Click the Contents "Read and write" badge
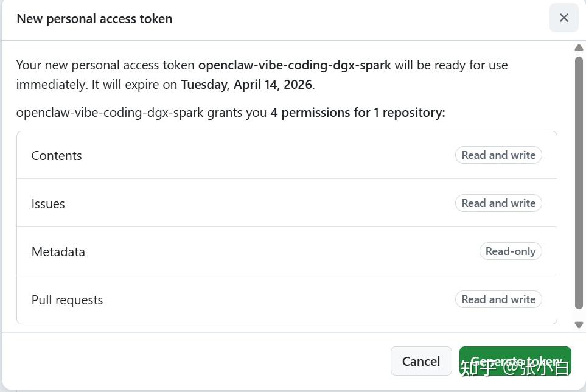The width and height of the screenshot is (586, 392). [x=498, y=155]
